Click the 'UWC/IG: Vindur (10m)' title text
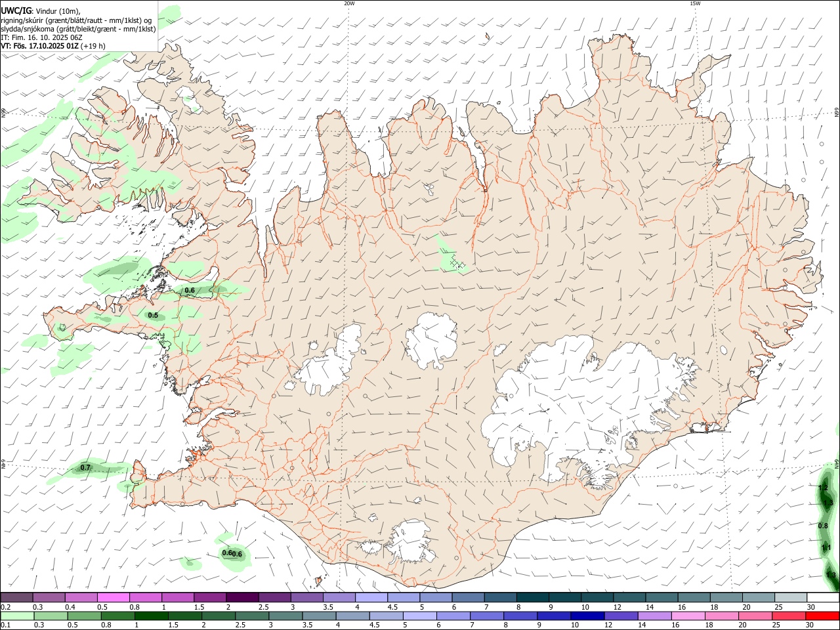This screenshot has width=840, height=630. click(41, 12)
